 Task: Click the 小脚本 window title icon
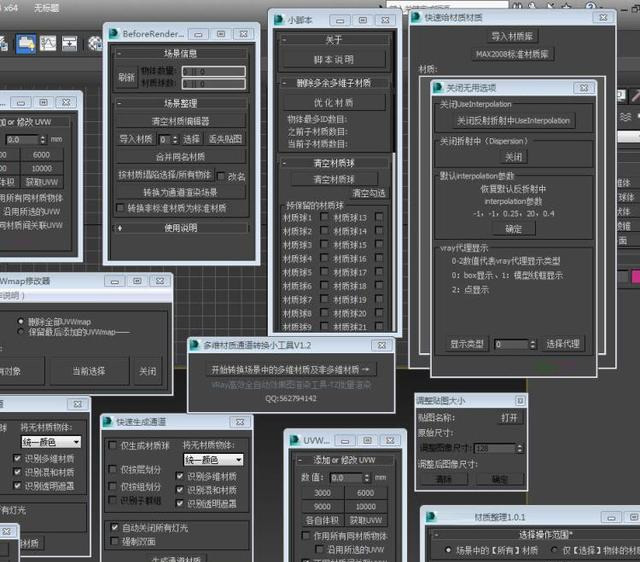(x=279, y=17)
